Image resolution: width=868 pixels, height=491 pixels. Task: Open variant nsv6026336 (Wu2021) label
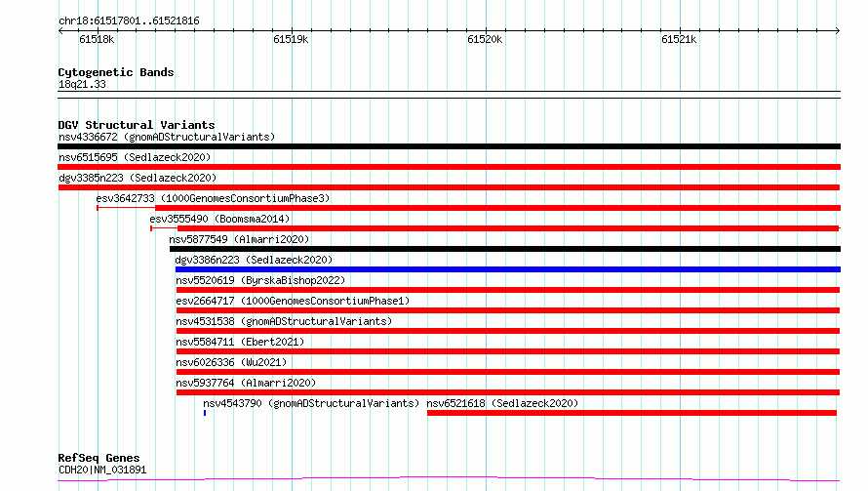[x=231, y=362]
